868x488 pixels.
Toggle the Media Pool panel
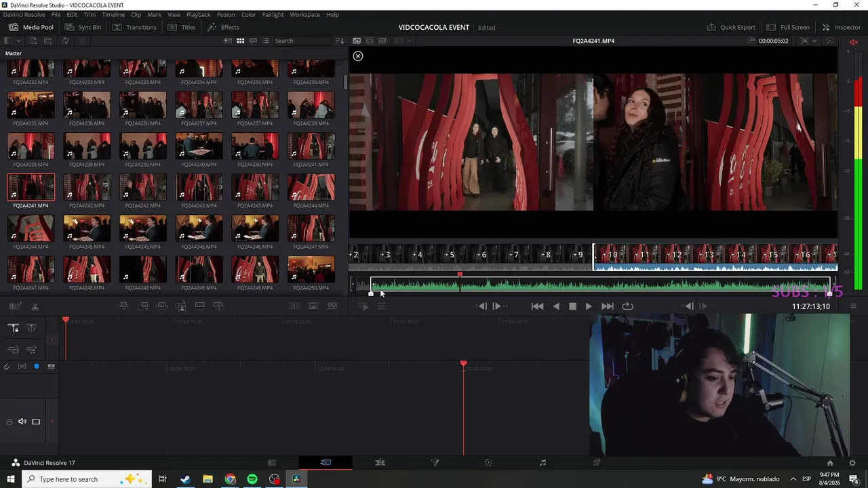click(31, 27)
